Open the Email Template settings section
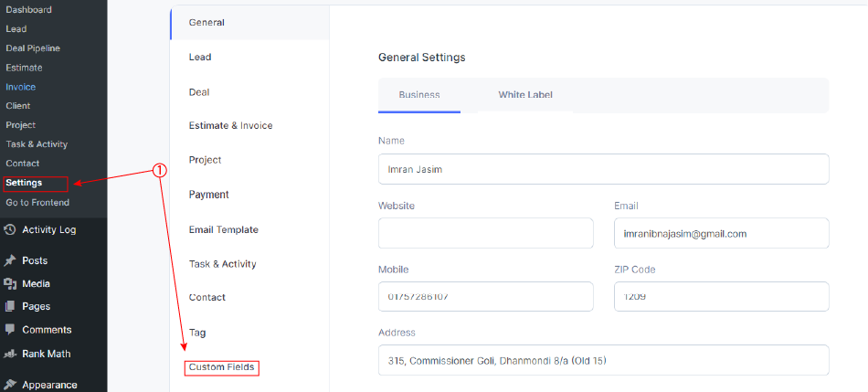This screenshot has height=392, width=868. click(224, 229)
